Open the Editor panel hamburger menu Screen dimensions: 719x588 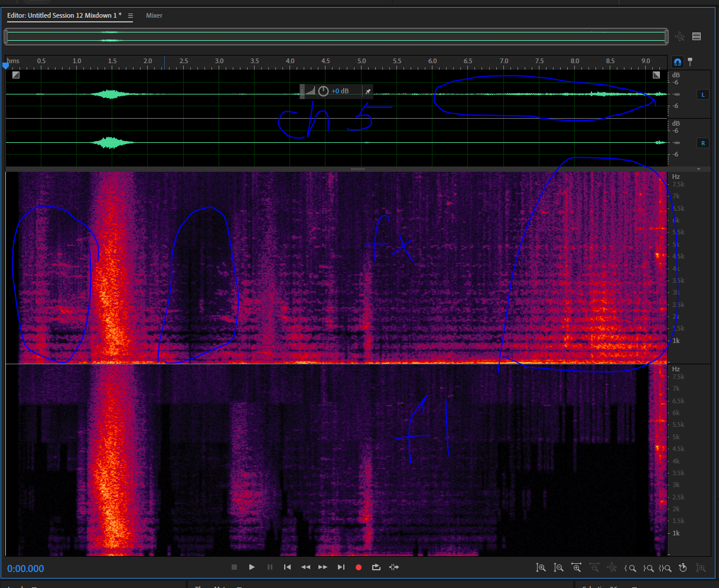[131, 15]
